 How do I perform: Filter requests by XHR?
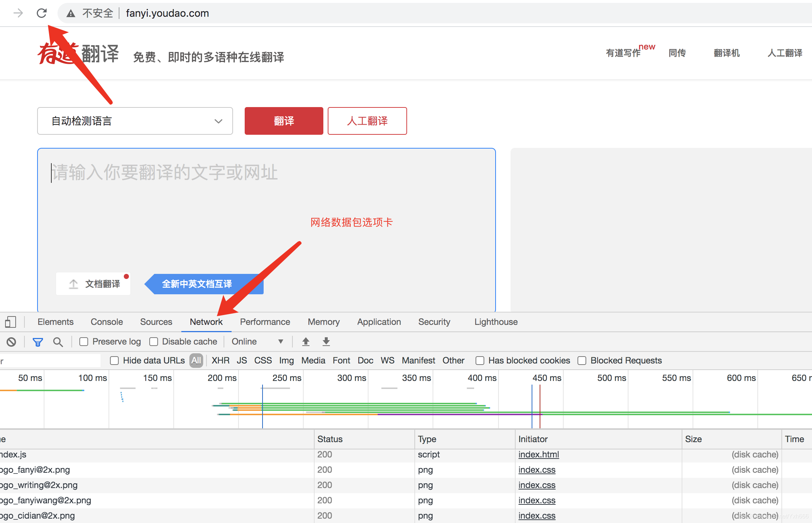pos(221,361)
